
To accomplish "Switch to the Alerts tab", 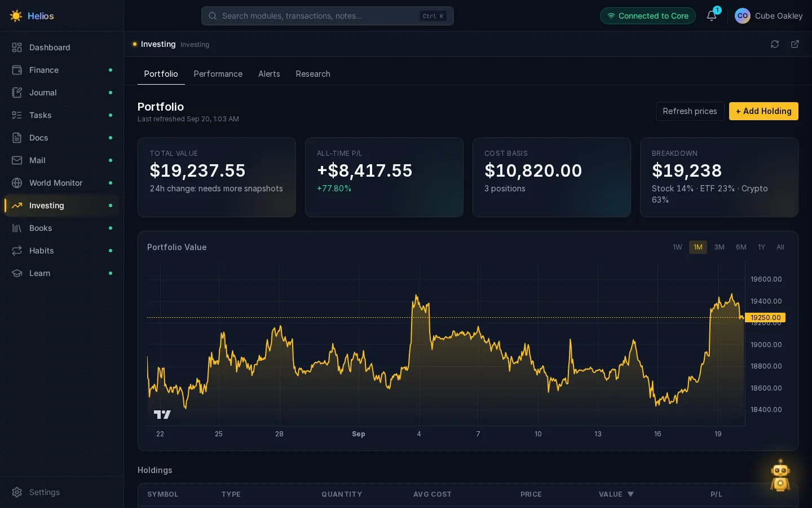I will 269,74.
